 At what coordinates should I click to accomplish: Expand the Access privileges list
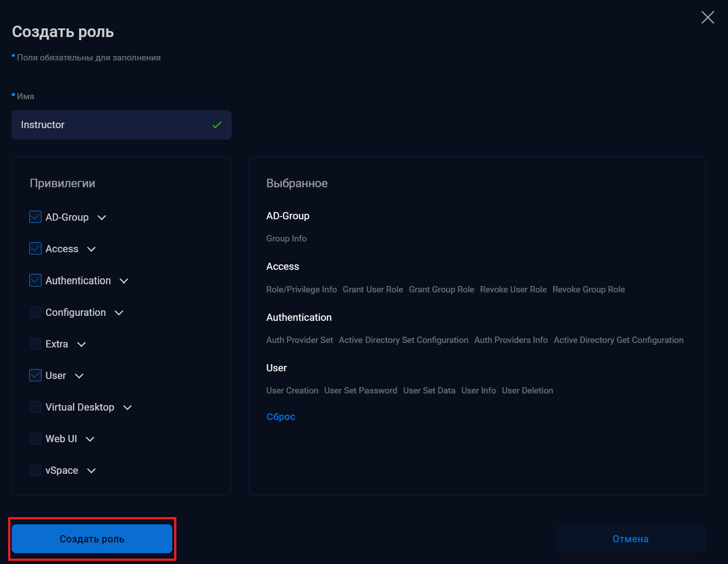click(x=92, y=249)
